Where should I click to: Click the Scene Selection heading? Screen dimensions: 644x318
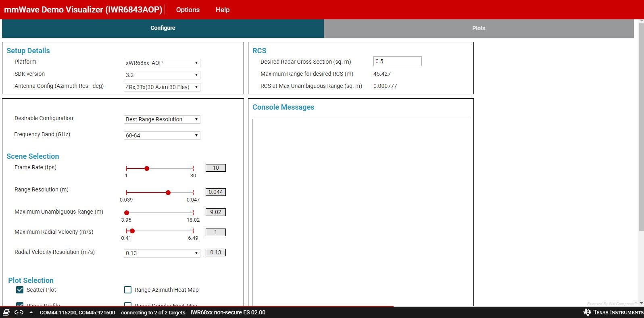point(33,156)
